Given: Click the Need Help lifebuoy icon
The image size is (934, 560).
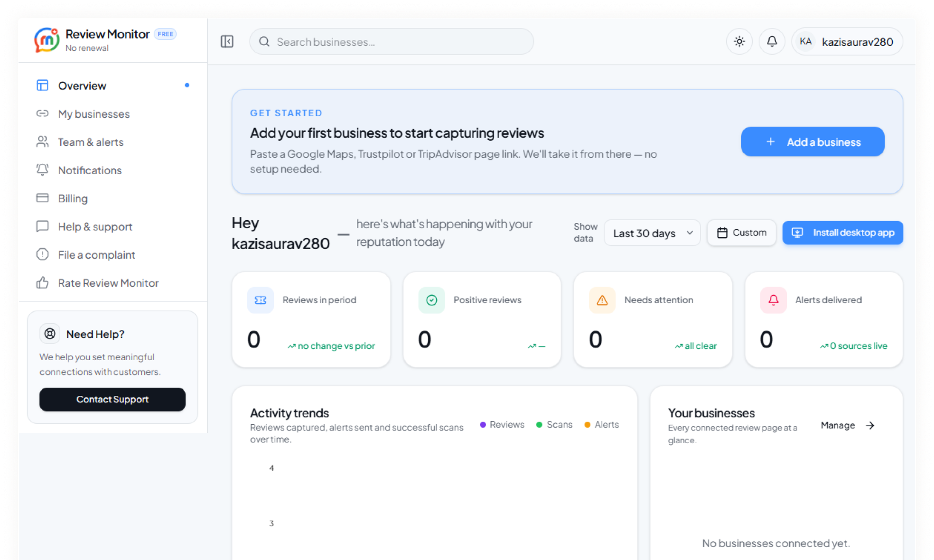Looking at the screenshot, I should coord(50,334).
